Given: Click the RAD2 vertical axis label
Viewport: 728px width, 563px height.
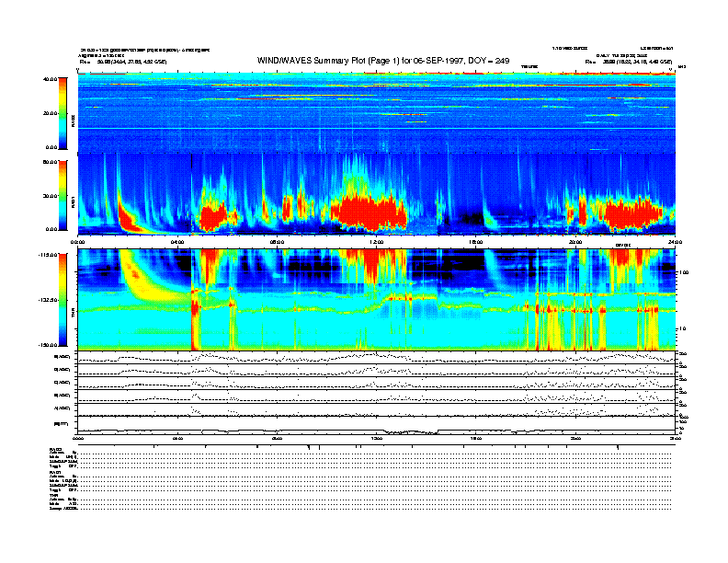Looking at the screenshot, I should click(73, 121).
